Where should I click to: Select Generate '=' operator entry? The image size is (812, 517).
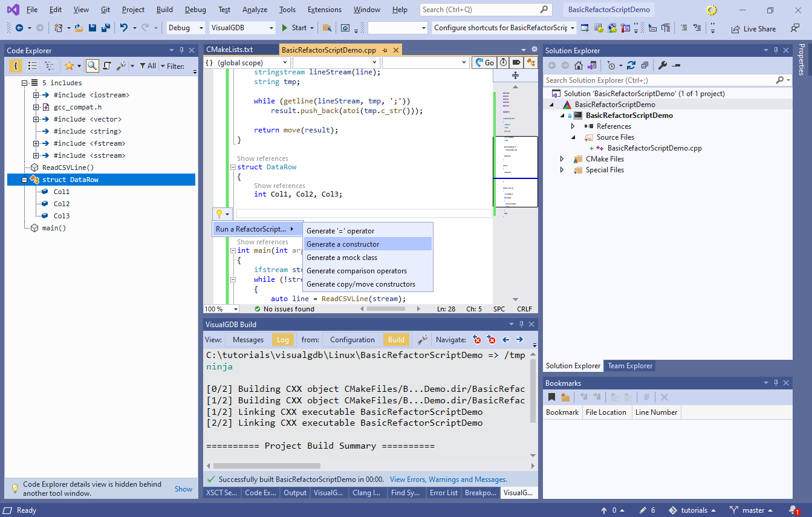(x=368, y=231)
